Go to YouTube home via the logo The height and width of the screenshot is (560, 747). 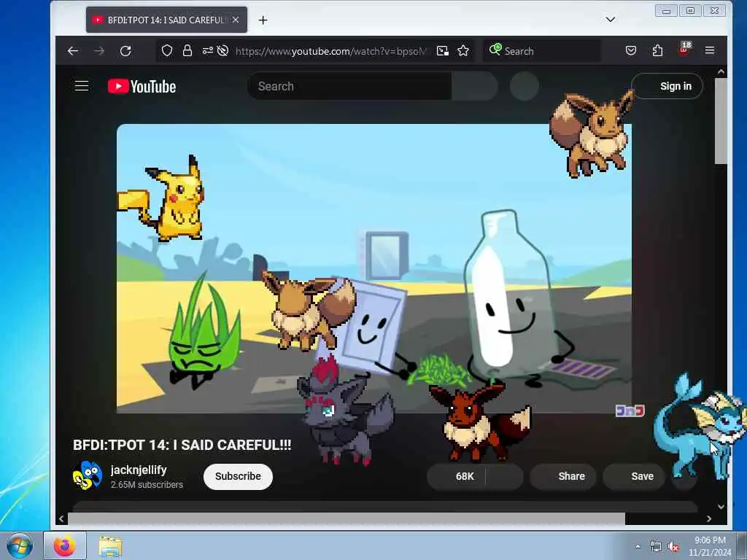coord(142,86)
